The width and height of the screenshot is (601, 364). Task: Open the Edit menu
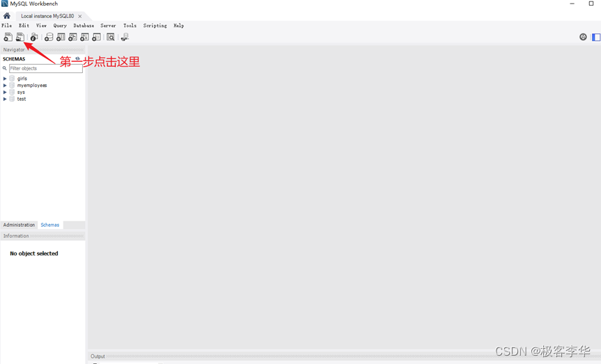click(x=24, y=26)
